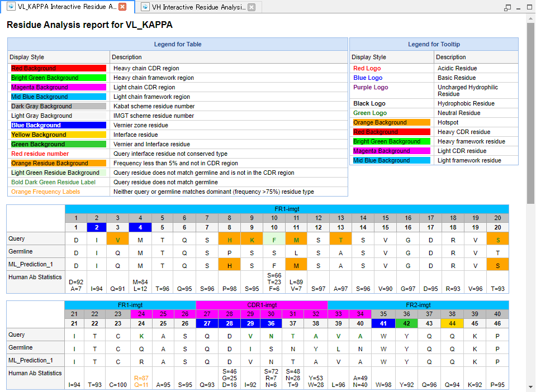Click Query residue V at position 3
This screenshot has height=392, width=536.
point(118,240)
